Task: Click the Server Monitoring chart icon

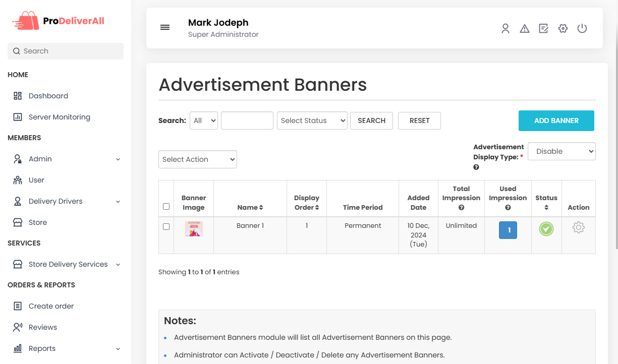Action: pos(18,117)
